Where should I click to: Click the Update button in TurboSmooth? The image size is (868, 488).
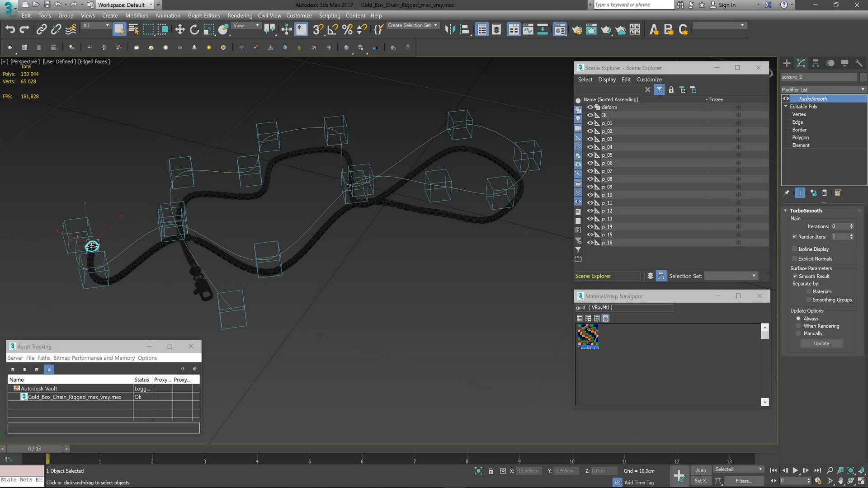coord(821,344)
